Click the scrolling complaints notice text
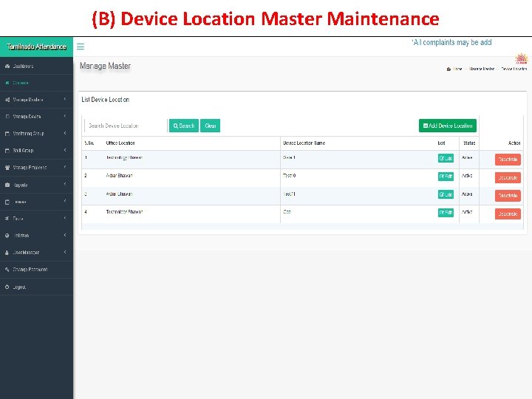Viewport: 532px width, 399px height. 451,42
